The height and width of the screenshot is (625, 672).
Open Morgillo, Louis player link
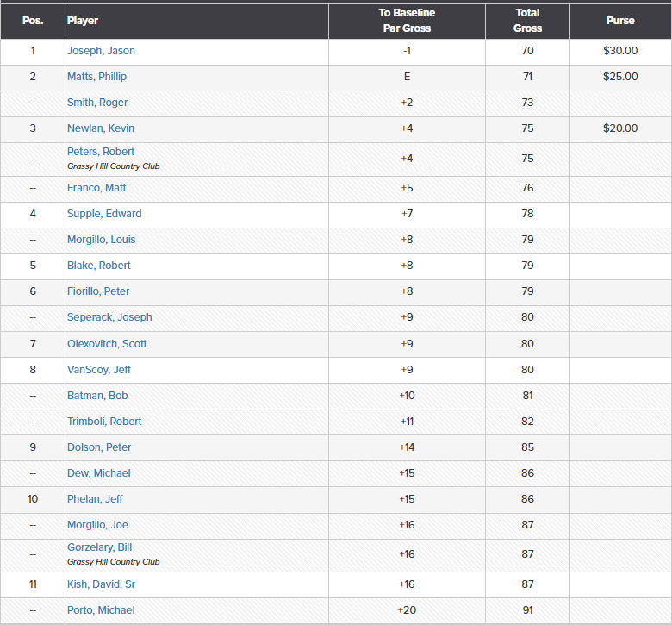coord(102,240)
